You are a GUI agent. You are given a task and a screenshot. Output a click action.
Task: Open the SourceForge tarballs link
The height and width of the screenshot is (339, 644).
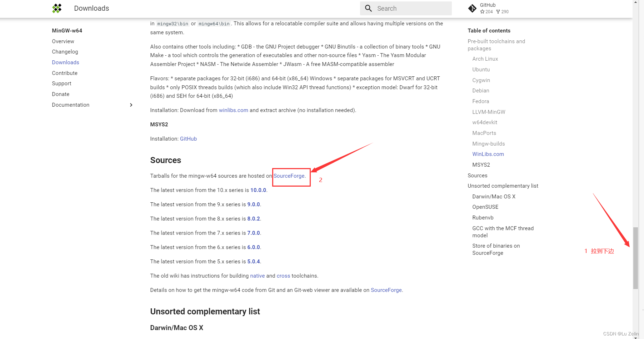[x=289, y=176]
